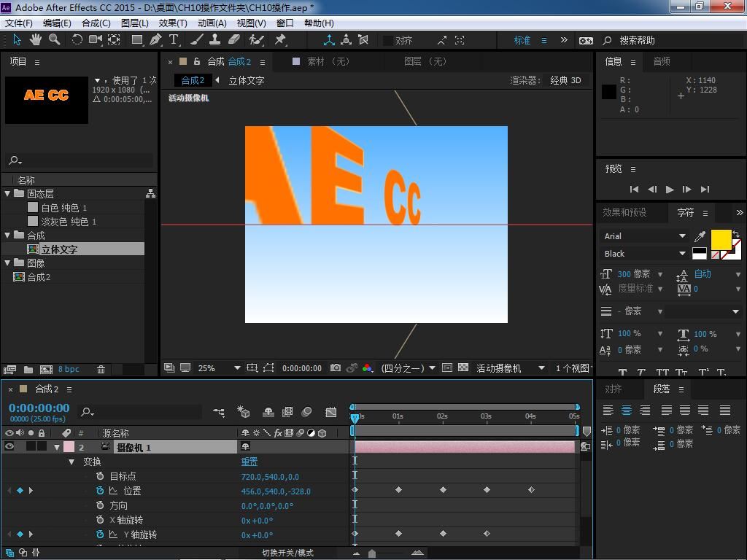Play the preview with the play button
747x560 pixels.
(x=670, y=190)
